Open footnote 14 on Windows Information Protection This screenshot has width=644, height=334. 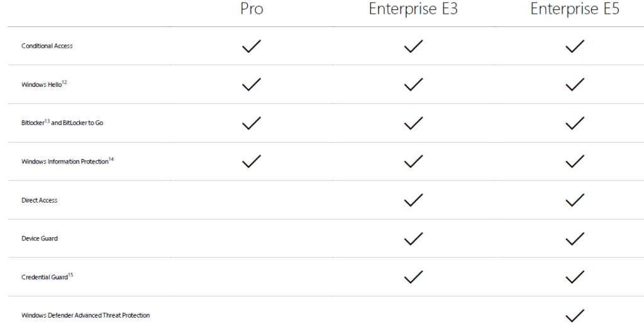[111, 159]
